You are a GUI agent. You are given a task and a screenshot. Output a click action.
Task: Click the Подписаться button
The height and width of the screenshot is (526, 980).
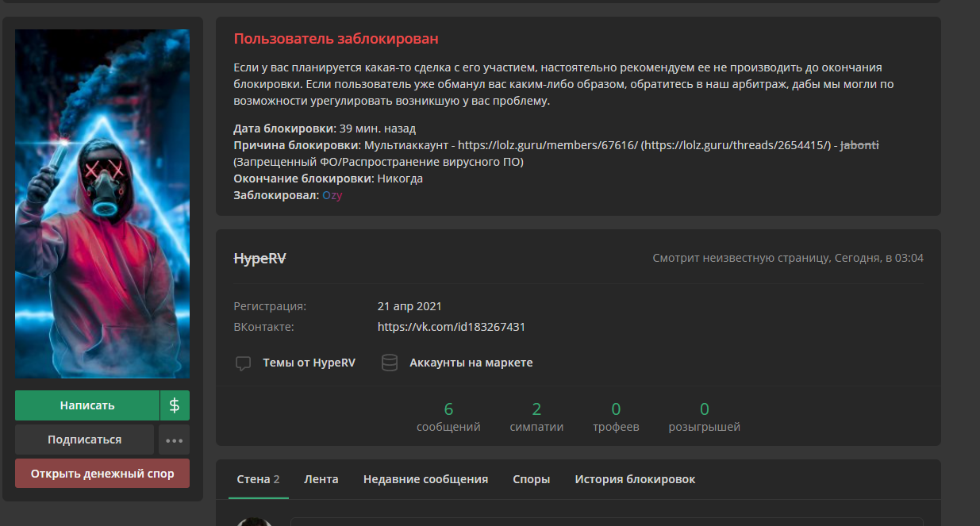click(x=84, y=440)
